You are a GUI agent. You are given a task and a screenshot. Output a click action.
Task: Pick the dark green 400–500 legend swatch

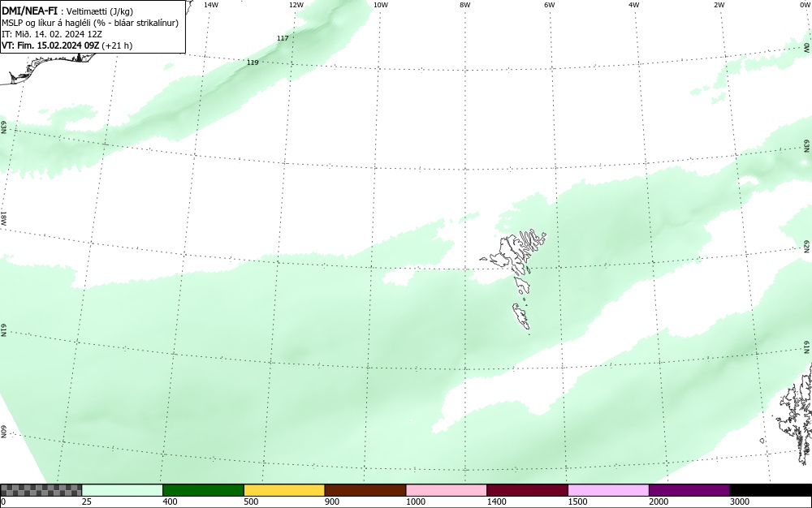tap(203, 490)
